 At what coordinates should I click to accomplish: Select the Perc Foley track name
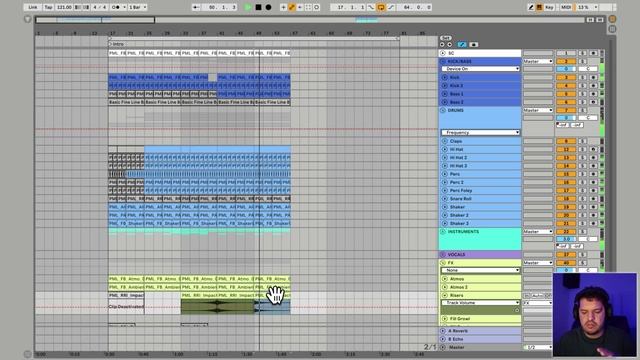click(461, 191)
